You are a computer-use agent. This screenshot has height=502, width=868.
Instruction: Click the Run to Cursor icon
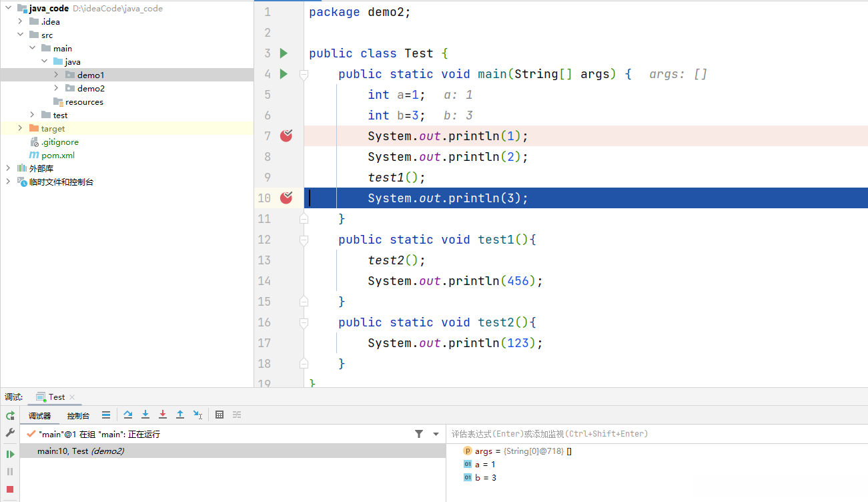pos(197,415)
